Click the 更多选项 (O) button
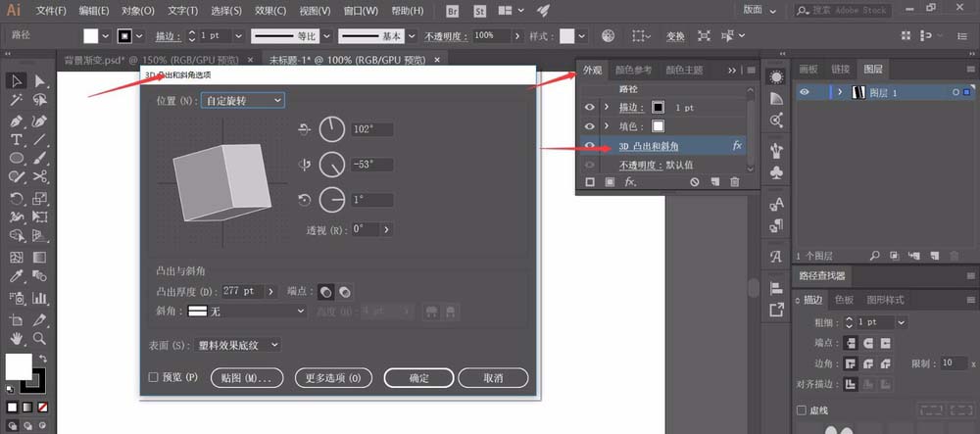The height and width of the screenshot is (434, 980). pyautogui.click(x=332, y=378)
